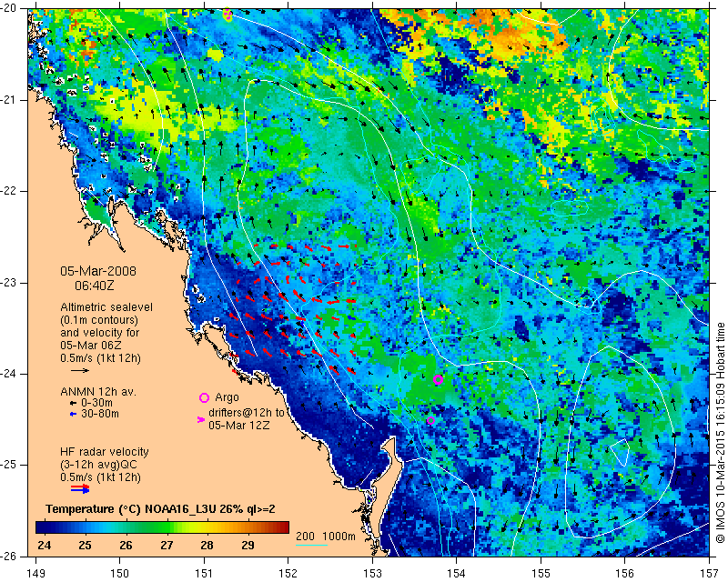
Task: Click the 'HF radar velocity' legend heading
Action: [105, 452]
